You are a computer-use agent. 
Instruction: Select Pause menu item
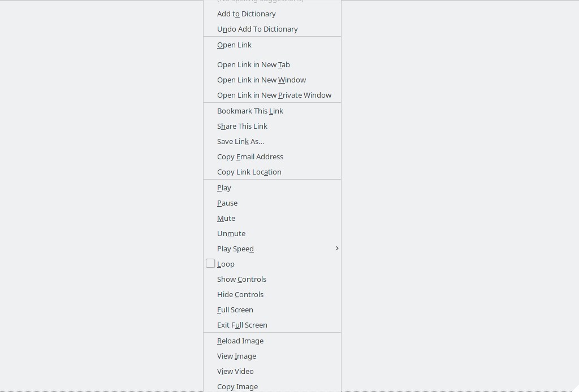click(272, 203)
